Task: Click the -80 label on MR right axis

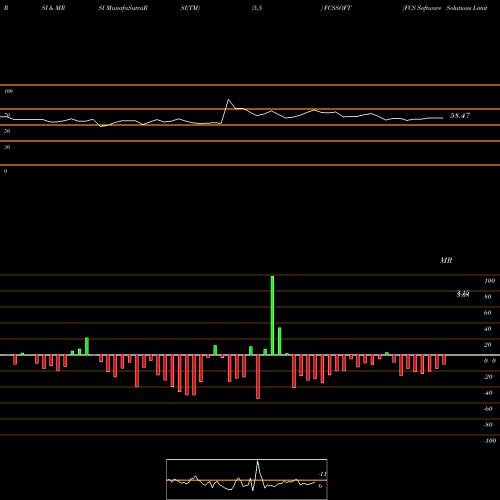Action: click(488, 425)
